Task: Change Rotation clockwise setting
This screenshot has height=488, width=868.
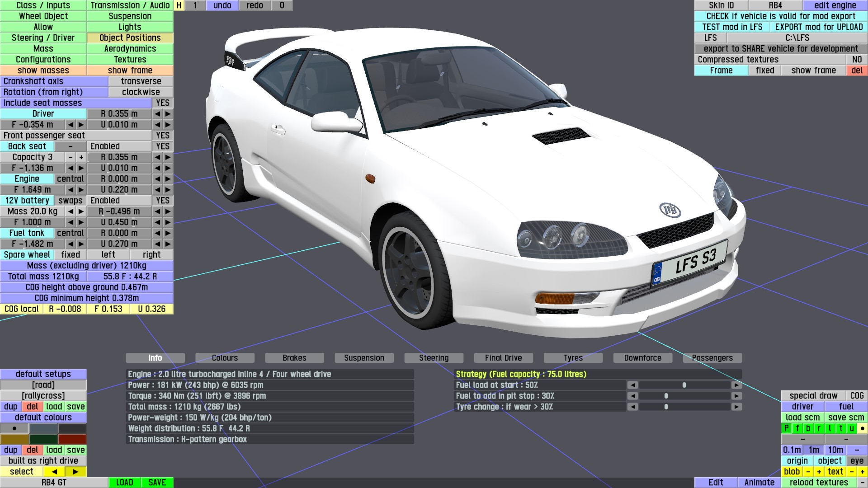Action: pyautogui.click(x=141, y=92)
